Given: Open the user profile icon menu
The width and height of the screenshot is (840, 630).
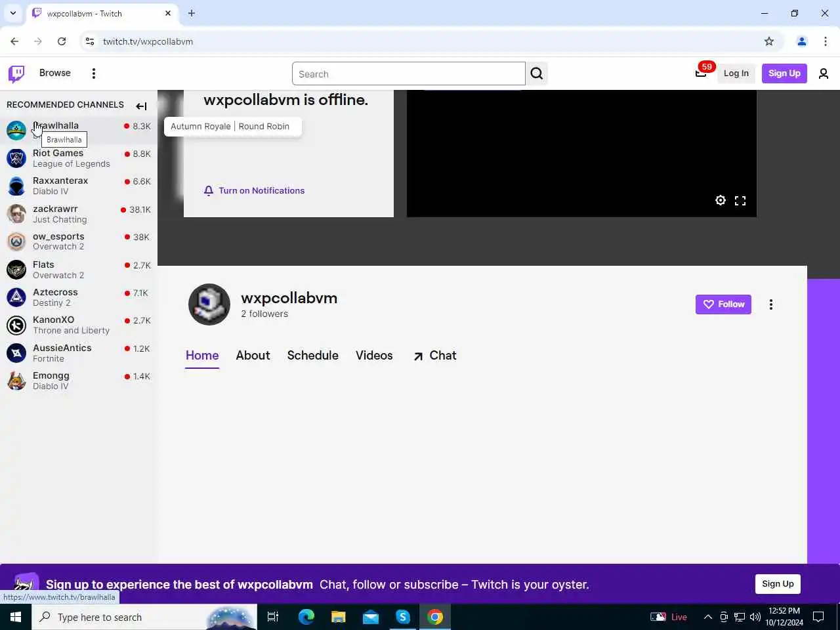Looking at the screenshot, I should 824,73.
